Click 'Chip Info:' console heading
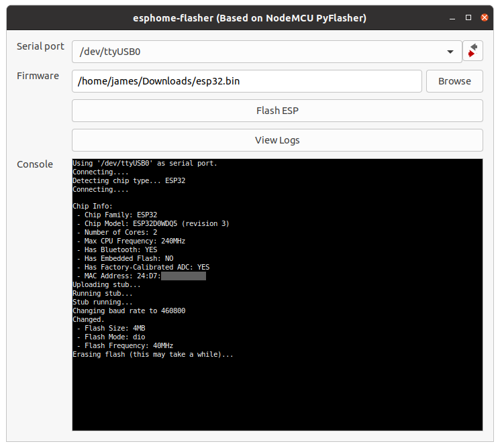Screen dimensions: 500x448 click(93, 206)
